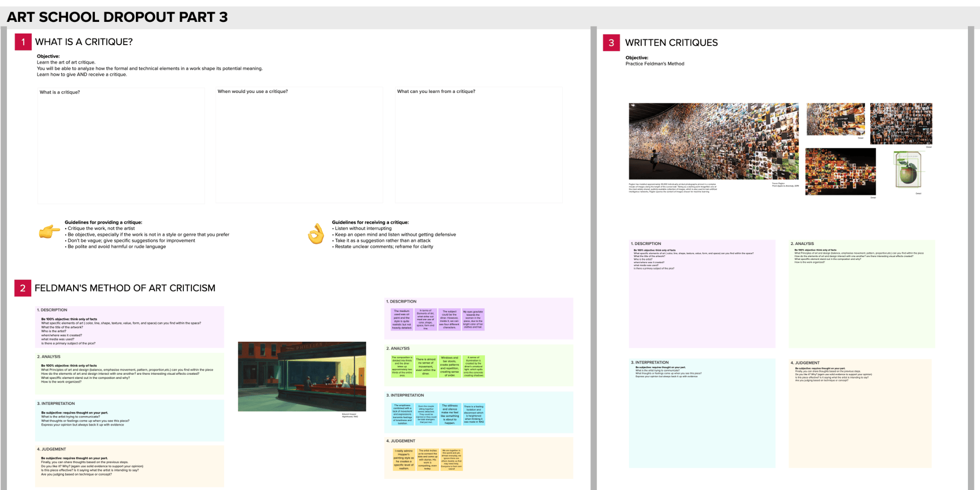Image resolution: width=980 pixels, height=490 pixels.
Task: Select the red number 3 section badge
Action: [x=611, y=43]
